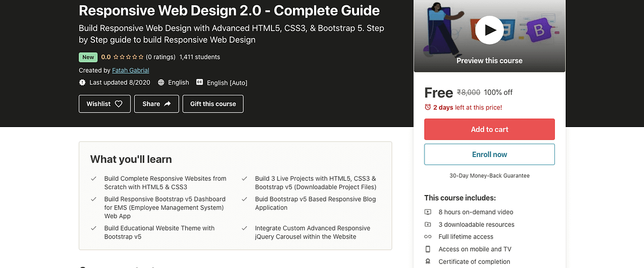This screenshot has width=644, height=268.
Task: Click the checkmark beside Integrate Custom Advanced Carousel
Action: (244, 228)
